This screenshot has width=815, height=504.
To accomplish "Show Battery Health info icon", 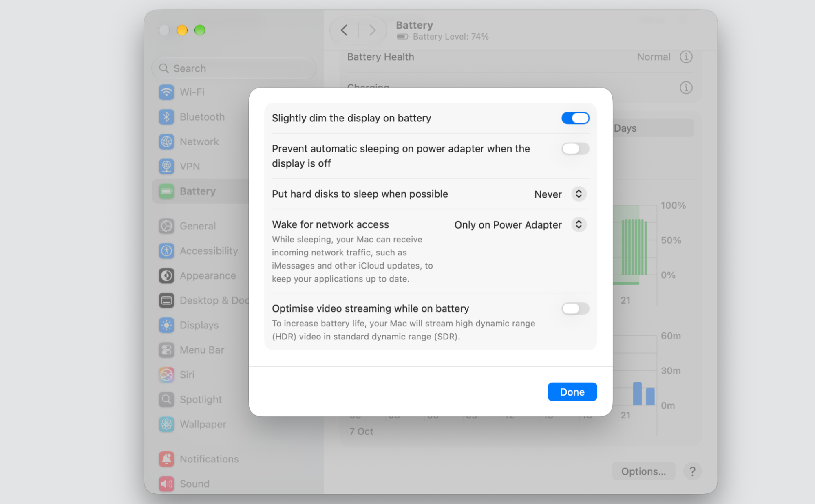I will point(686,57).
